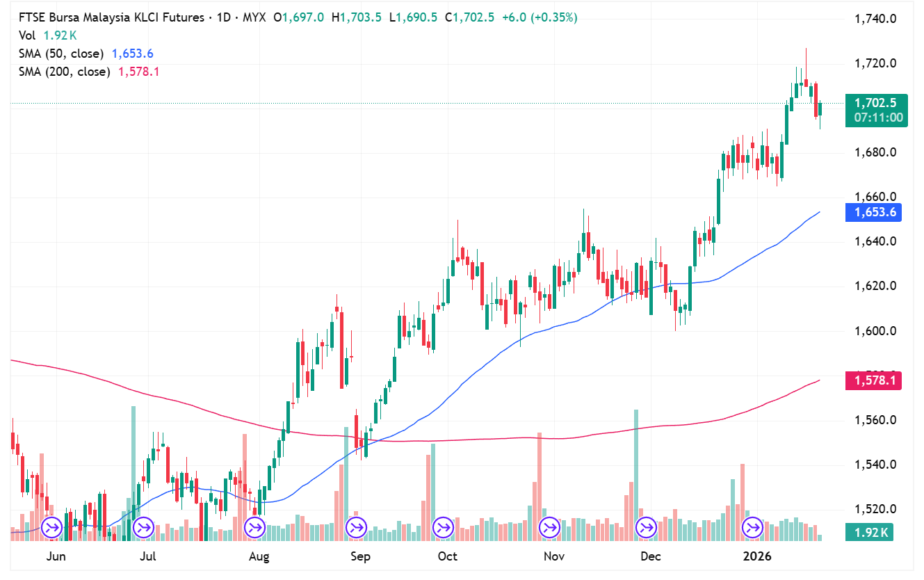924x580 pixels.
Task: Click the rollover marker above Oct
Action: coord(443,528)
